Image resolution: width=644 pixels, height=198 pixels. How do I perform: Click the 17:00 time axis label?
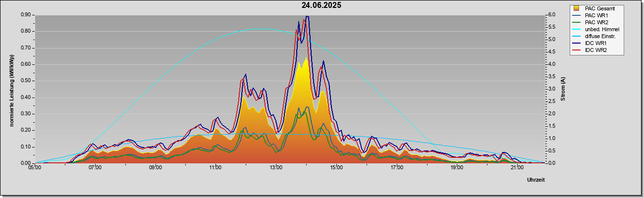396,168
